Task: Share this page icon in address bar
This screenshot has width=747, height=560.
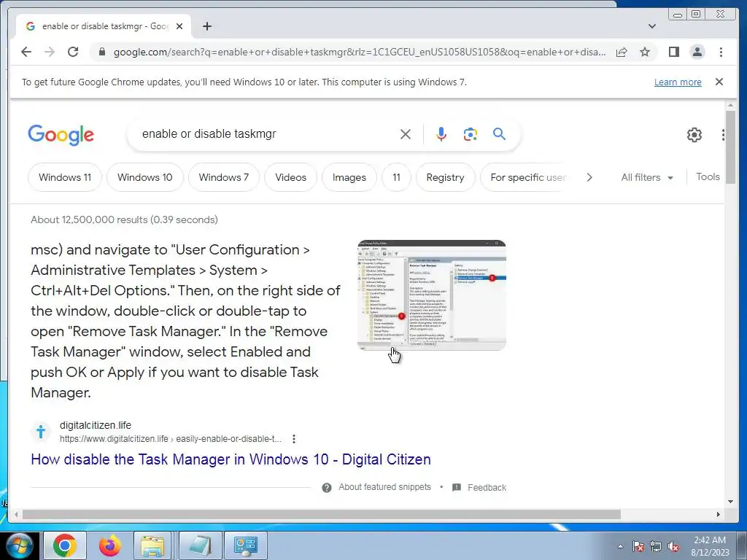Action: pos(622,52)
